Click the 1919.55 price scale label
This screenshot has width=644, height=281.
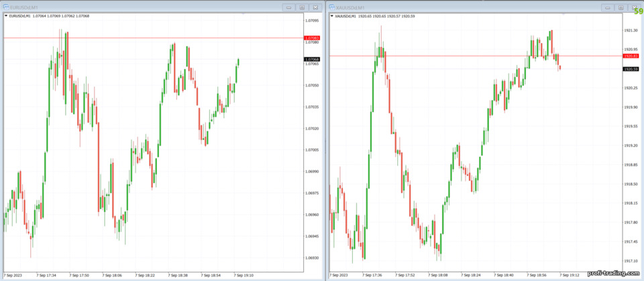631,127
